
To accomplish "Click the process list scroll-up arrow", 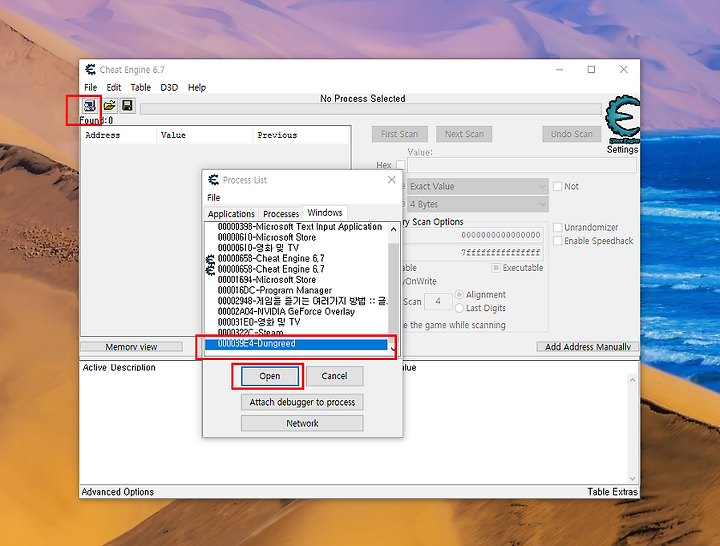I will [393, 229].
